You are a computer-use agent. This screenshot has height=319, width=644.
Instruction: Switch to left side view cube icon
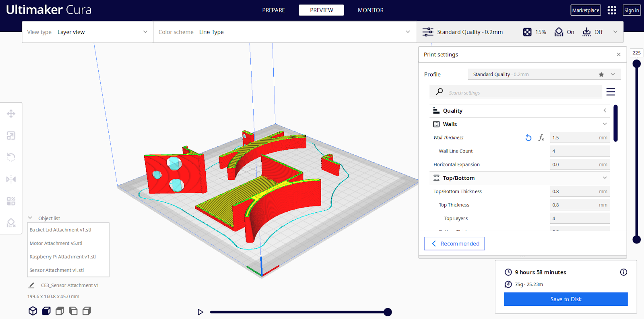(x=73, y=311)
